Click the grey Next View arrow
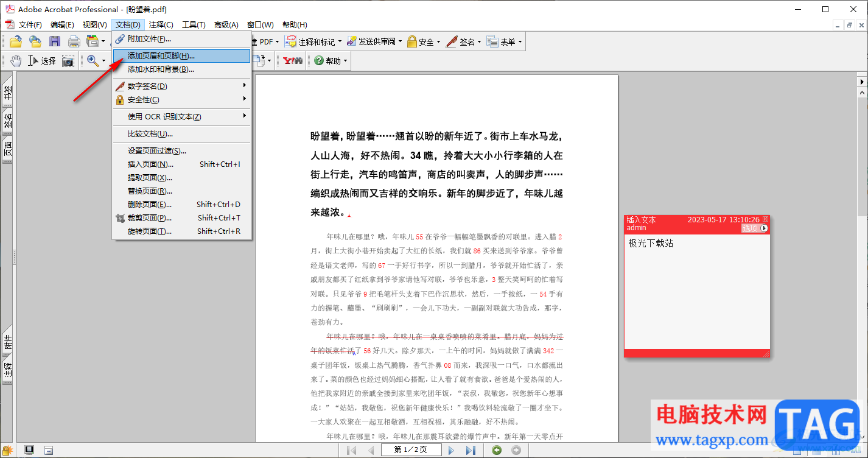 point(516,450)
